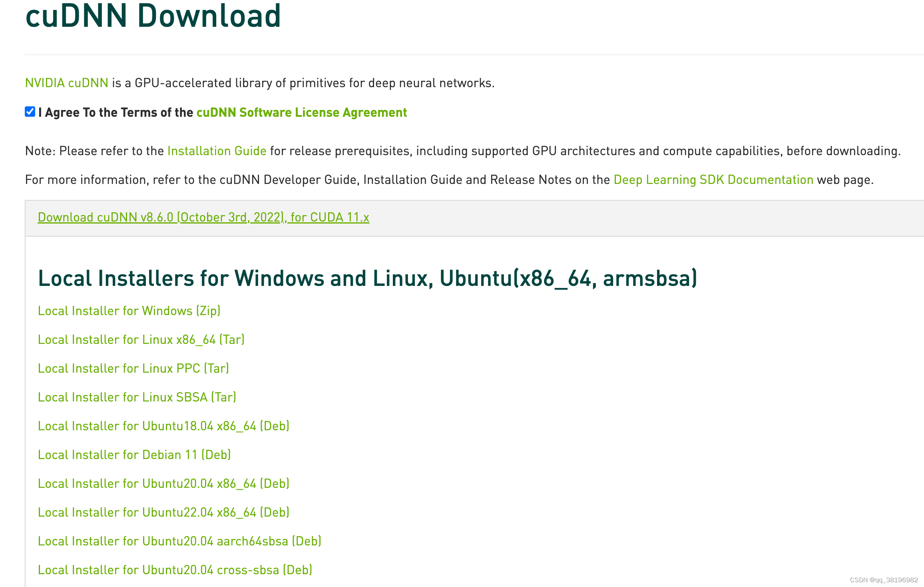Download Local Installer for Ubuntu20.04 aarch64sbsa (Deb)
This screenshot has height=587, width=924.
coord(179,541)
